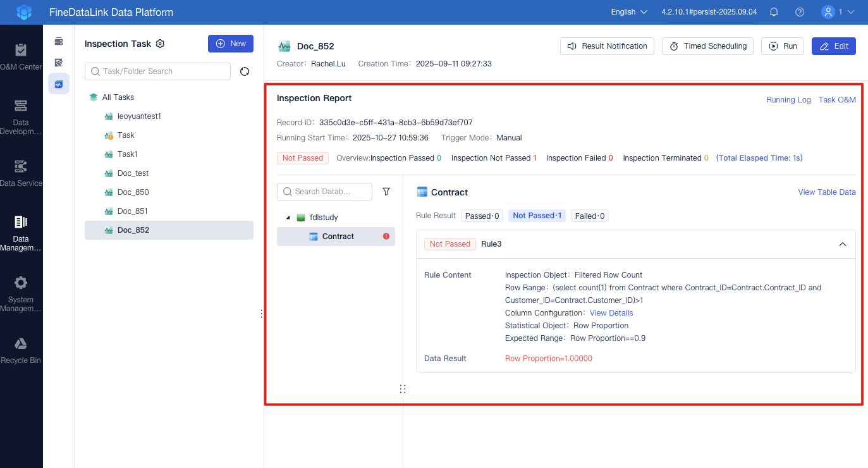Open the help question mark icon

coord(800,12)
